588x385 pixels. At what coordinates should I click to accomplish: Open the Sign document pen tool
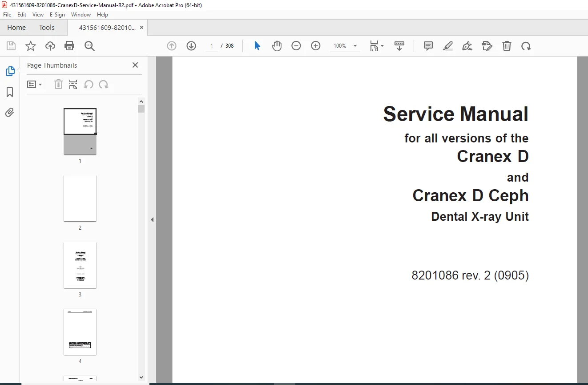(467, 46)
